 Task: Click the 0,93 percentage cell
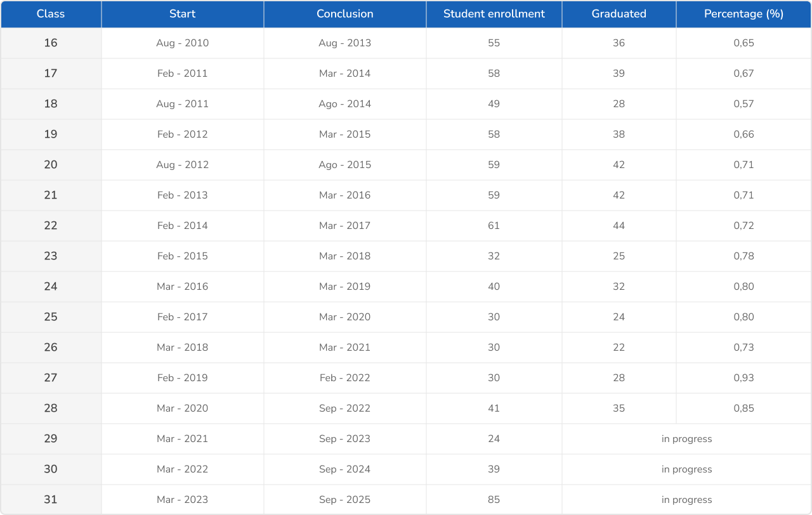pos(743,378)
